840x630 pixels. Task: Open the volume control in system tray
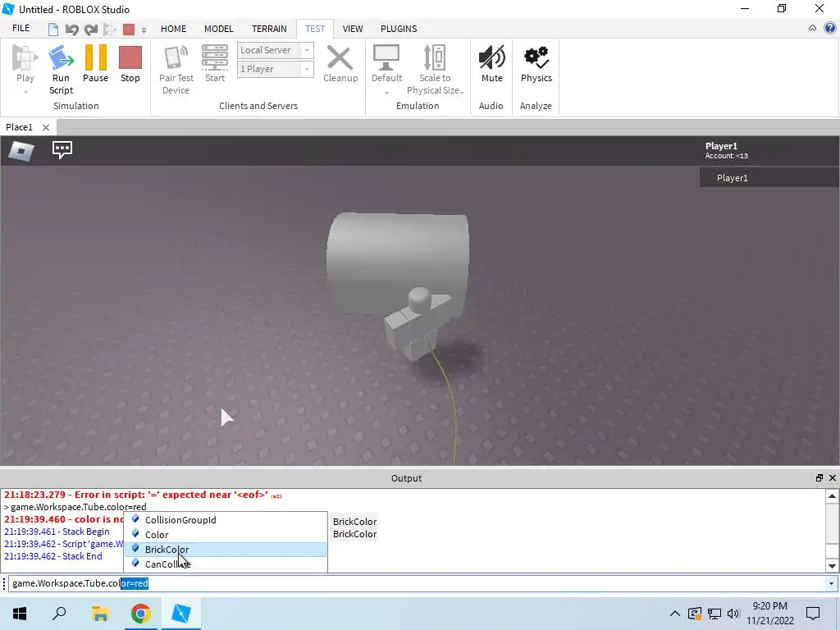pos(733,614)
